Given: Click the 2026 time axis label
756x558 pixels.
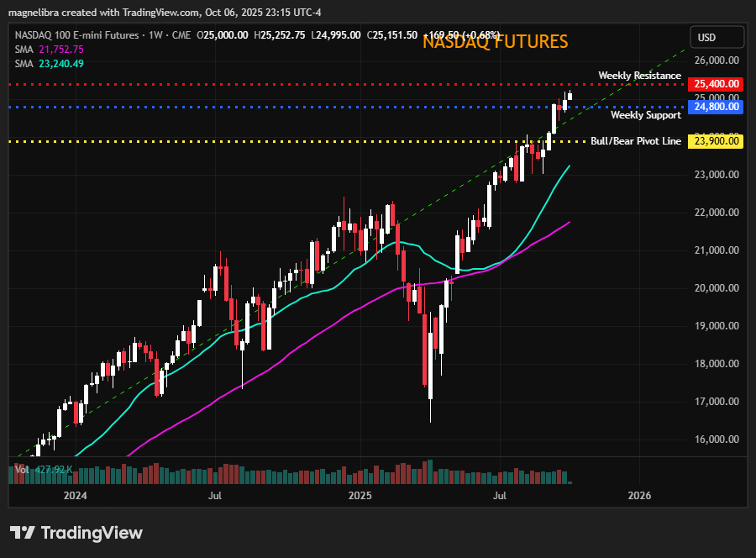Looking at the screenshot, I should point(639,495).
